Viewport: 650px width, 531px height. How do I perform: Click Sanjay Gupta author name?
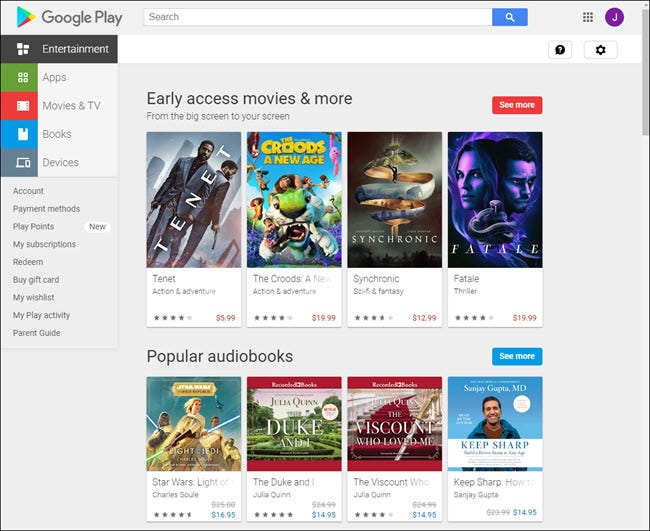[476, 495]
